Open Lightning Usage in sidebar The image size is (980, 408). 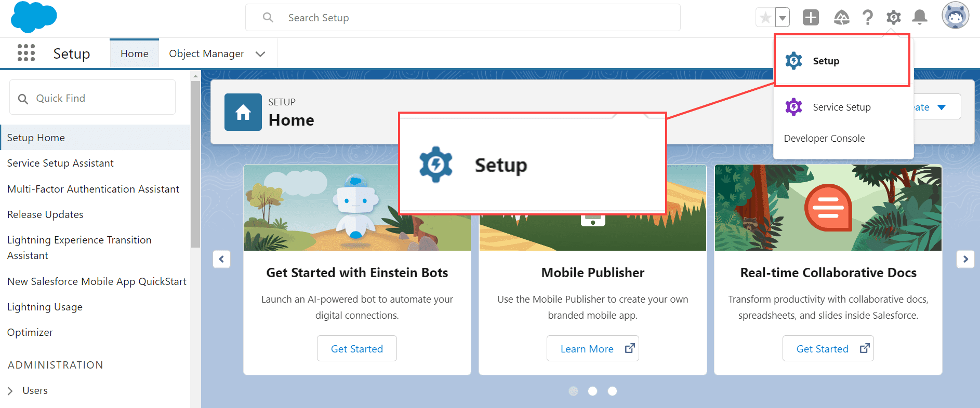pos(45,307)
